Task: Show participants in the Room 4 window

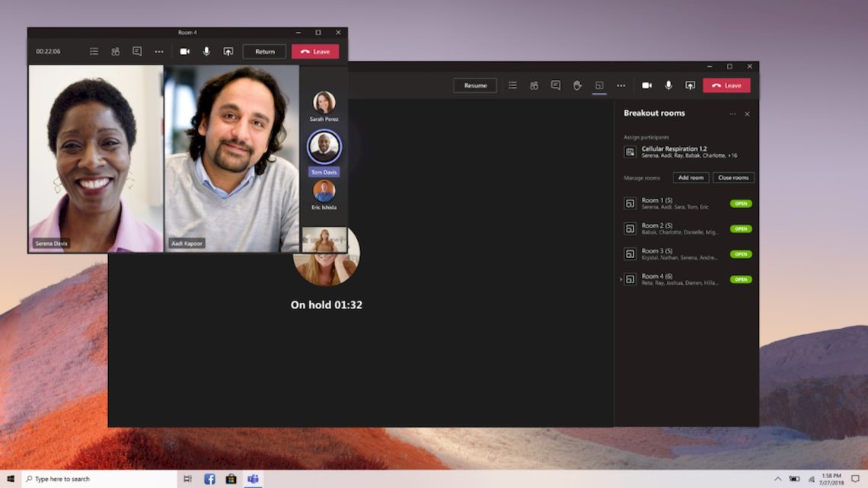Action: [x=115, y=51]
